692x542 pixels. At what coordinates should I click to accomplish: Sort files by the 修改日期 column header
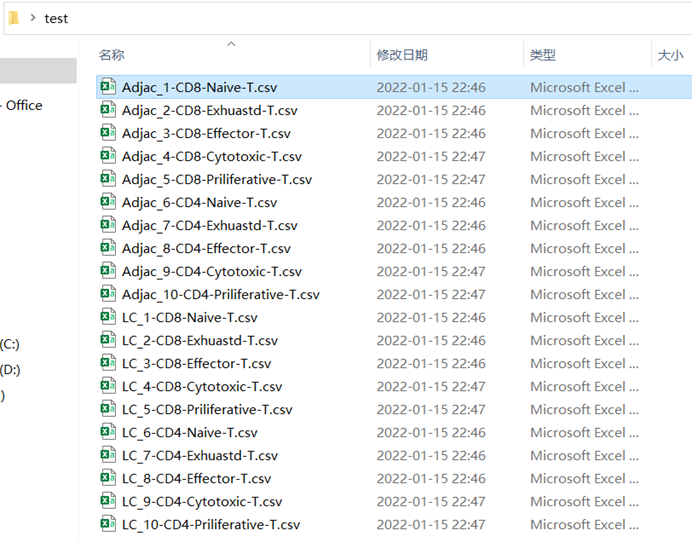pos(402,55)
